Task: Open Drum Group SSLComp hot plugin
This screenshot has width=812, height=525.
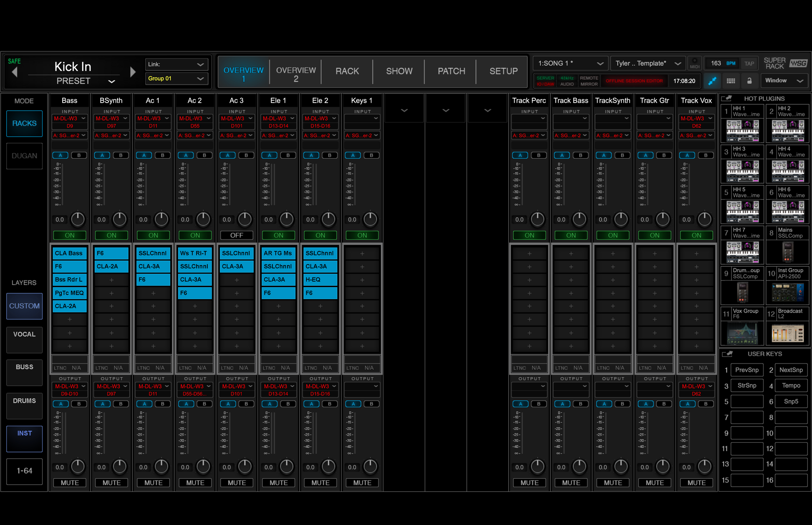Action: click(743, 293)
